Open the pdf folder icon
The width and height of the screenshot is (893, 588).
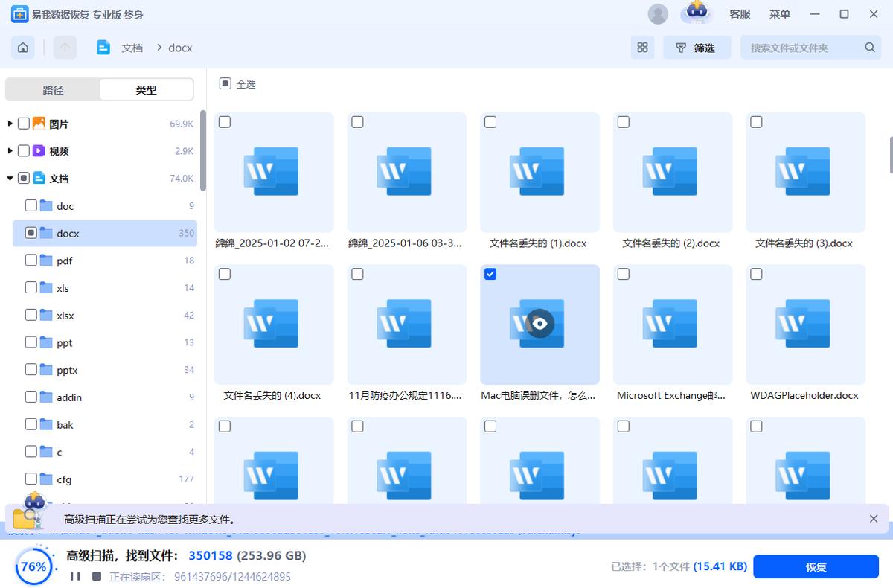tap(46, 261)
